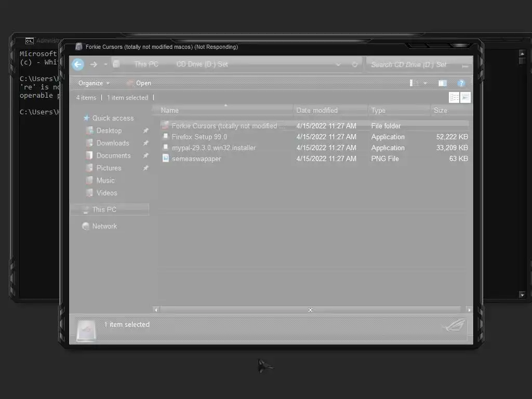Click Command Prompt scrollbar down arrow

click(x=522, y=295)
